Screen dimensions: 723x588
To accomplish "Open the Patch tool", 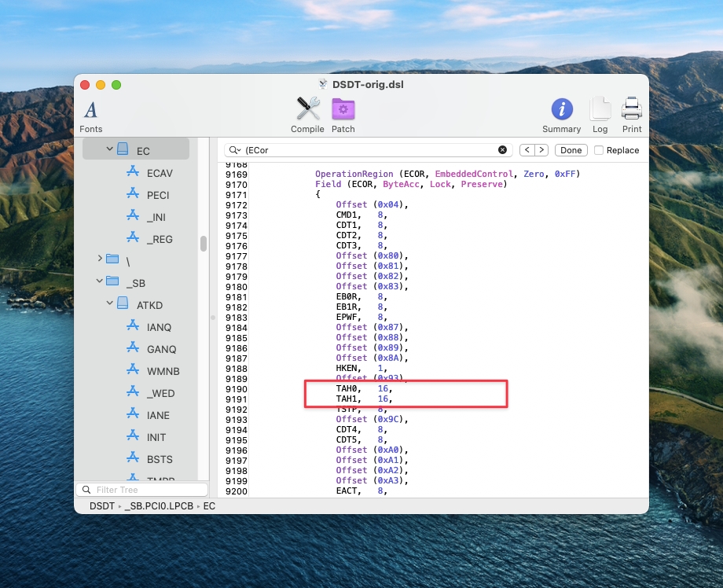I will [343, 115].
